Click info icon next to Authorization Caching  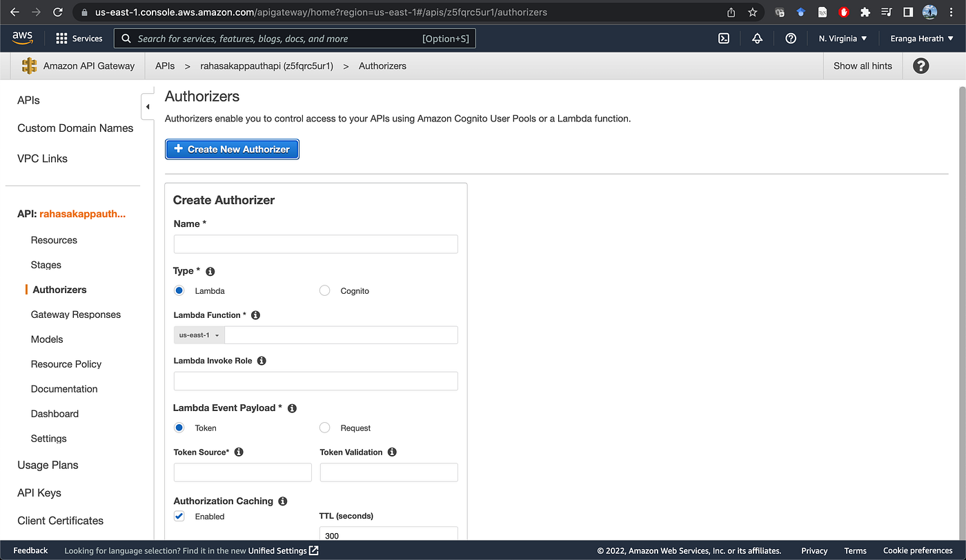coord(282,501)
